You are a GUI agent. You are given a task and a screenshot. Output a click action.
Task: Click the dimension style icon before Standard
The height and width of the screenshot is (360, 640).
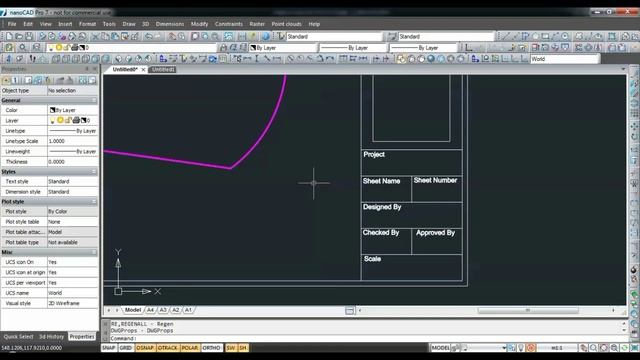tap(392, 37)
